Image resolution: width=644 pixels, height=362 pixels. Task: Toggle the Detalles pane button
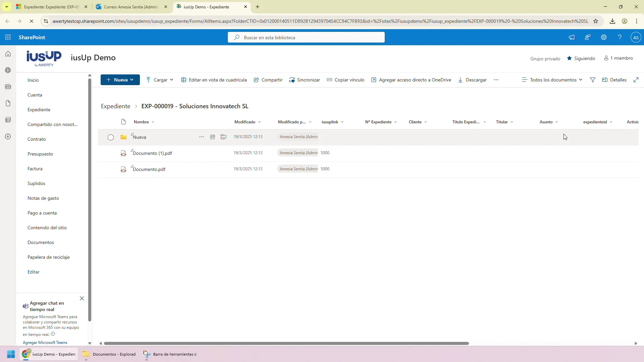tap(614, 80)
